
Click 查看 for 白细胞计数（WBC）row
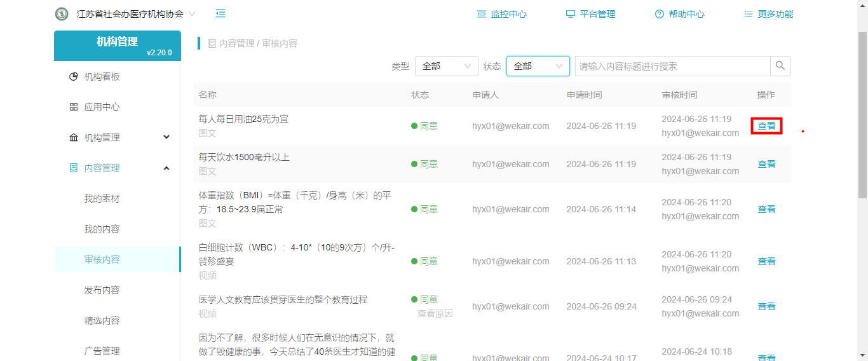766,261
